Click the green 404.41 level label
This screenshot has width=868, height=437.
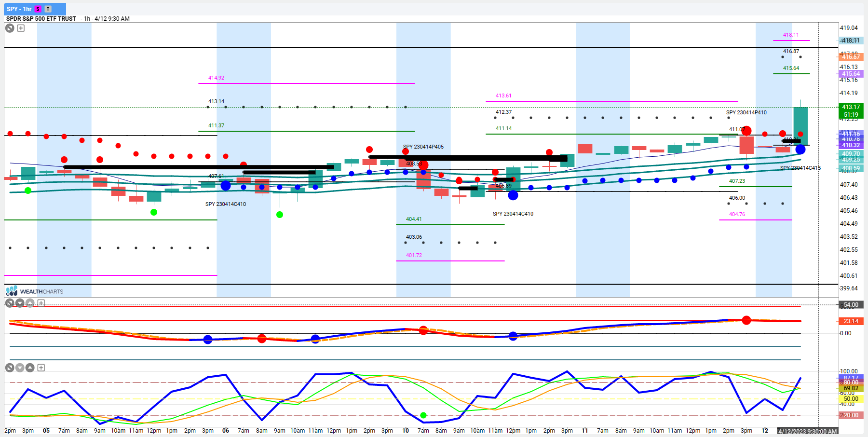(x=414, y=219)
